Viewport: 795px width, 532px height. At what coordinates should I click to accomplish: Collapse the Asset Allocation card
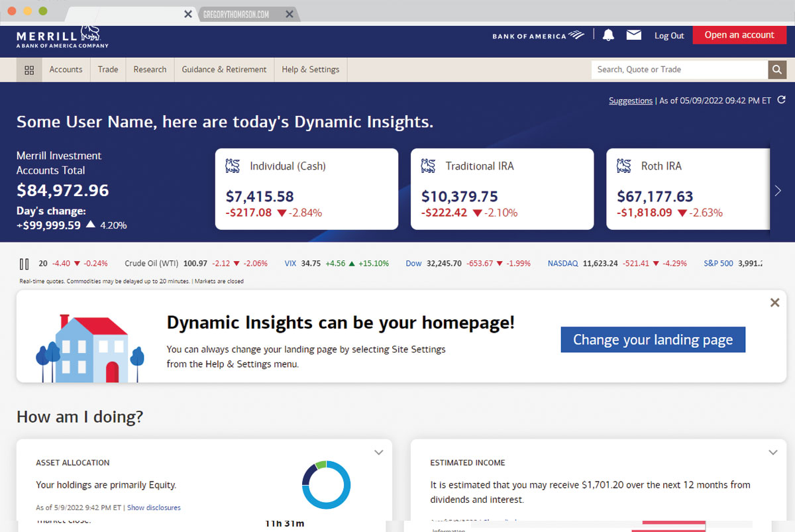(x=378, y=452)
